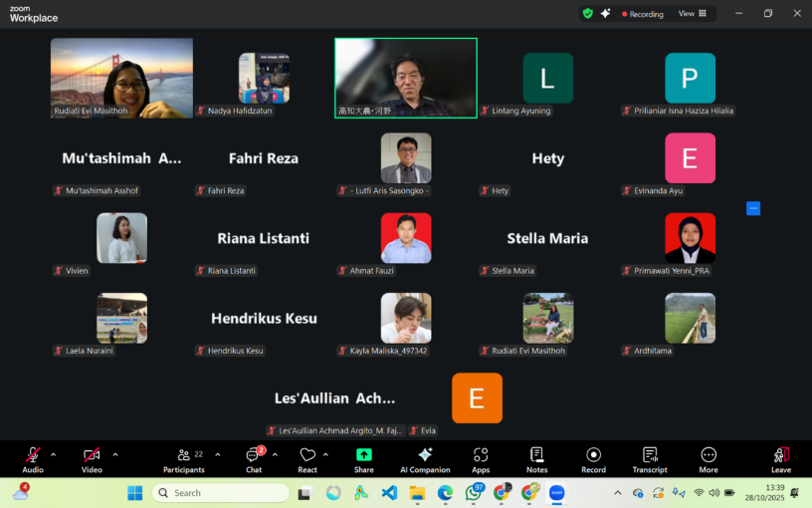The width and height of the screenshot is (812, 508).
Task: Open the Chat panel
Action: (x=254, y=457)
